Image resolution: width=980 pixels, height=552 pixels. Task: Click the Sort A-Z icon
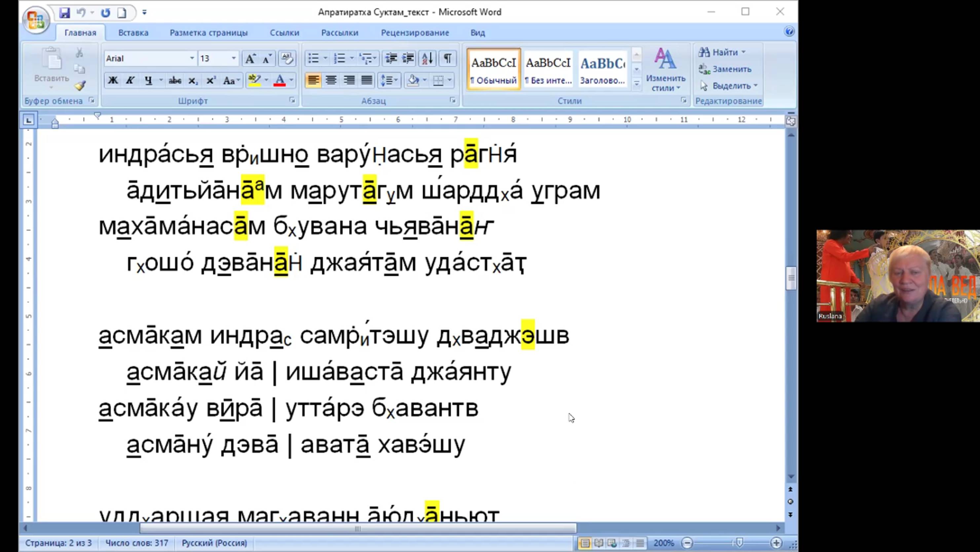point(427,58)
